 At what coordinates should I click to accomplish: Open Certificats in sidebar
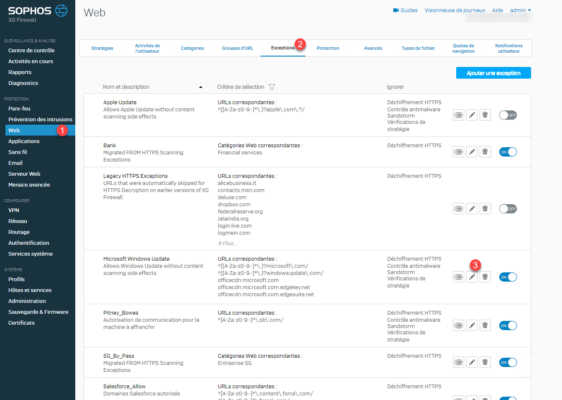click(22, 323)
